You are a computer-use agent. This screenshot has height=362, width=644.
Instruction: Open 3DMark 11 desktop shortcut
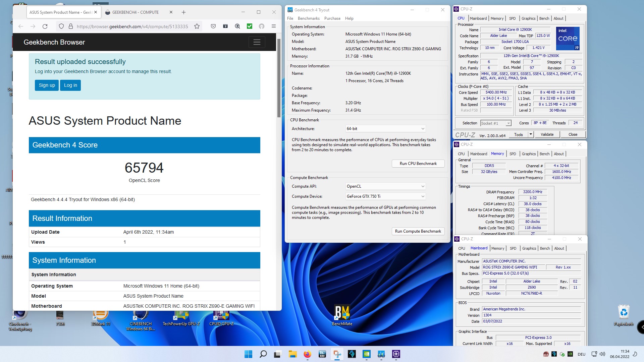click(100, 318)
